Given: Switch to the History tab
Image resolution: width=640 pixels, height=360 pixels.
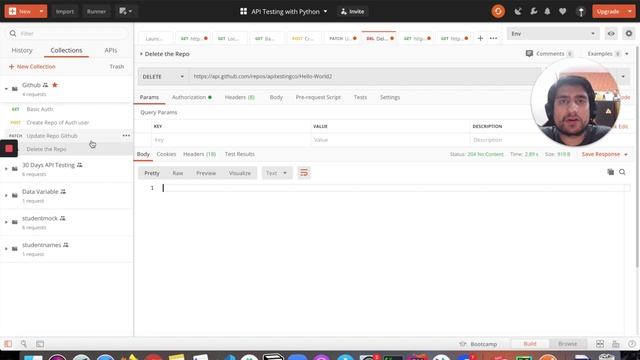Looking at the screenshot, I should tap(22, 50).
